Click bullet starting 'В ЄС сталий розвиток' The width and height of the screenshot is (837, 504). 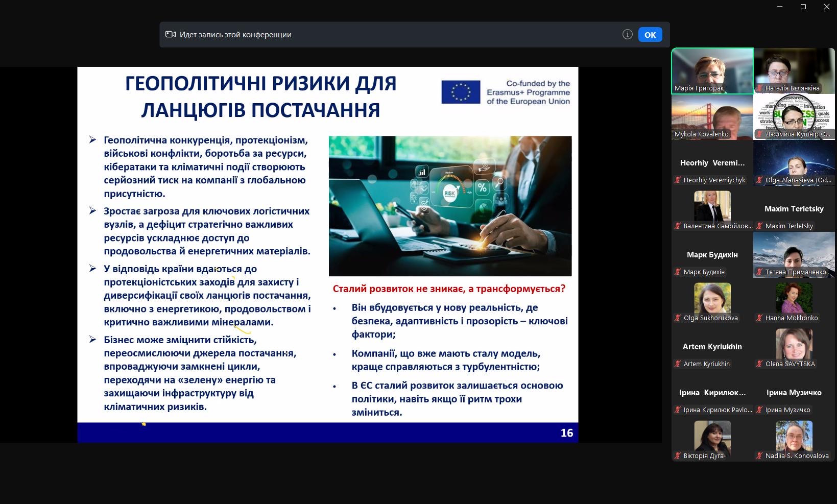click(x=457, y=399)
